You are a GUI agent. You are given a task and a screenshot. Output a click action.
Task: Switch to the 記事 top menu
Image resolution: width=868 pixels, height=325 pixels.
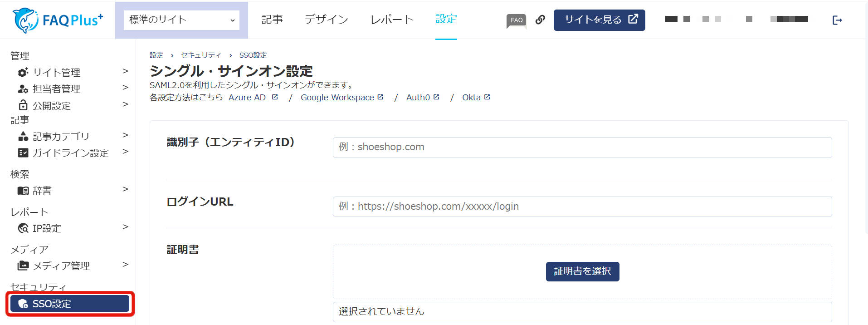pyautogui.click(x=272, y=20)
